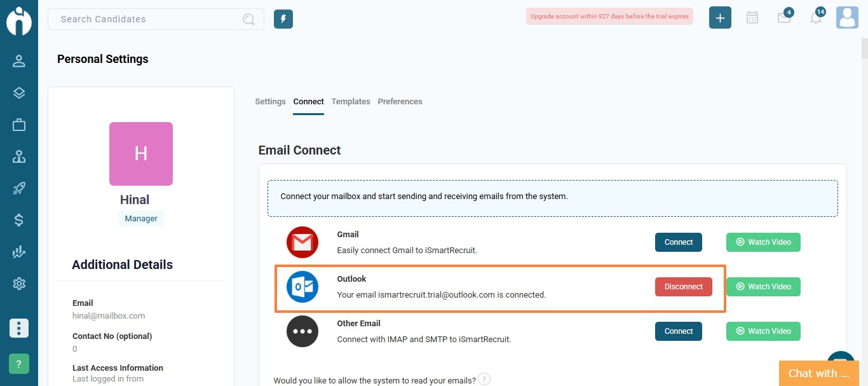
Task: Click the Gmail envelope logo
Action: (302, 242)
